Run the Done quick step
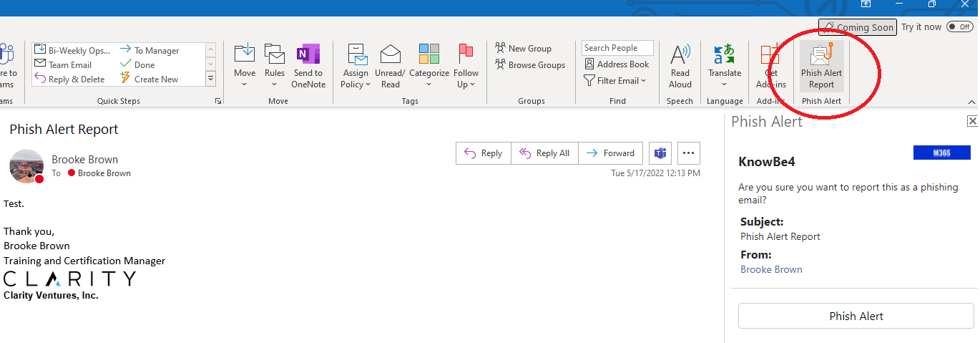The width and height of the screenshot is (980, 343). coord(137,64)
